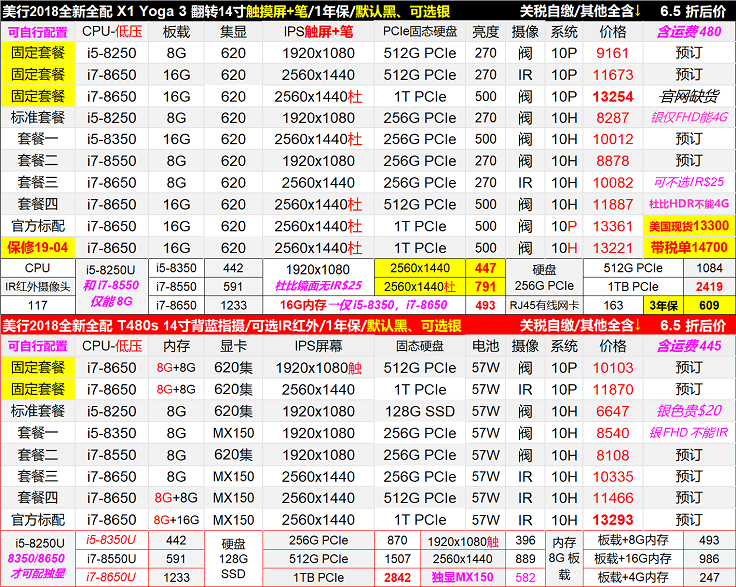This screenshot has height=587, width=736.
Task: Click the yellow '带税单14700' cell
Action: click(x=689, y=247)
